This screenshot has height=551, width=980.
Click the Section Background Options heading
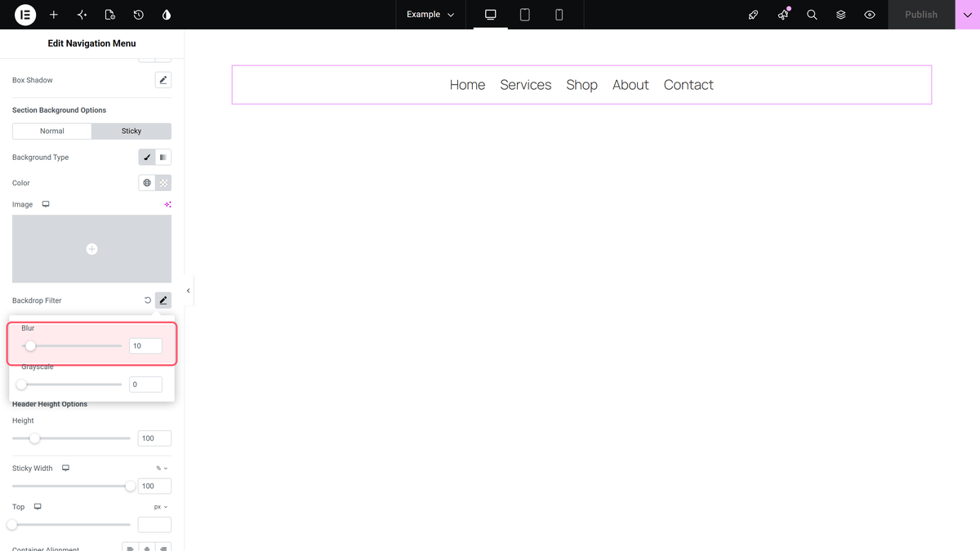pyautogui.click(x=59, y=110)
